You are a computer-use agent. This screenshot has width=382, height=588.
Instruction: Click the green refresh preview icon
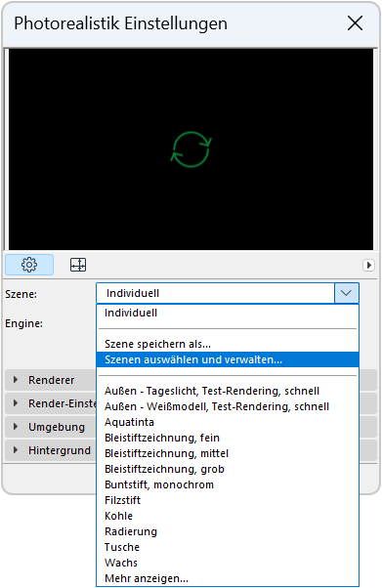(x=191, y=149)
